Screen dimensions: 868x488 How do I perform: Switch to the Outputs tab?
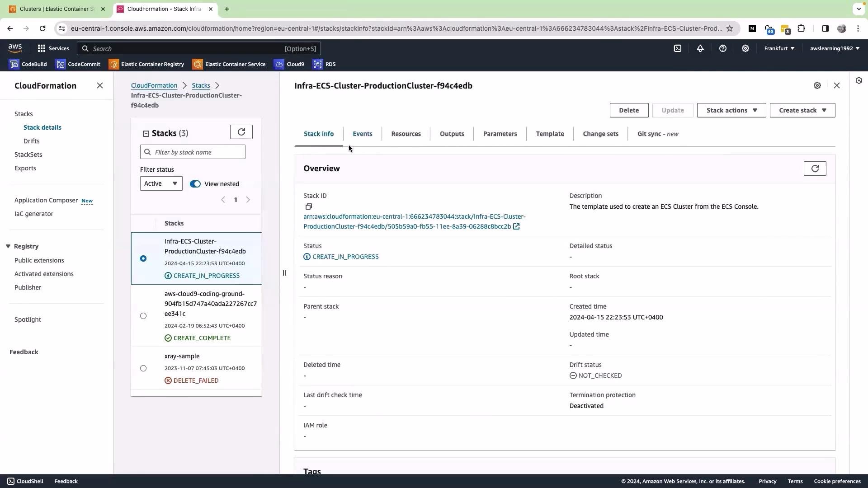pos(452,134)
